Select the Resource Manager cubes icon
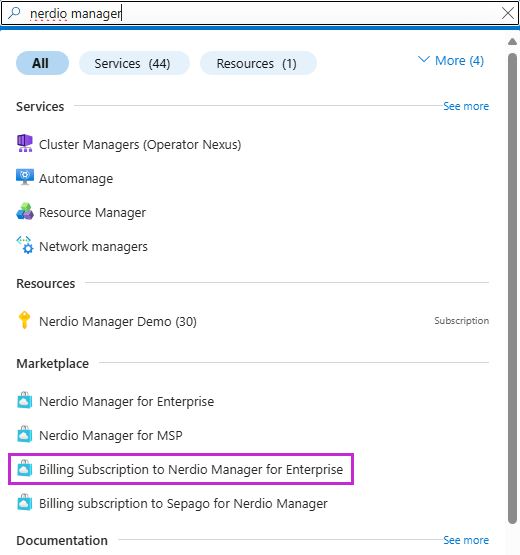 coord(25,211)
